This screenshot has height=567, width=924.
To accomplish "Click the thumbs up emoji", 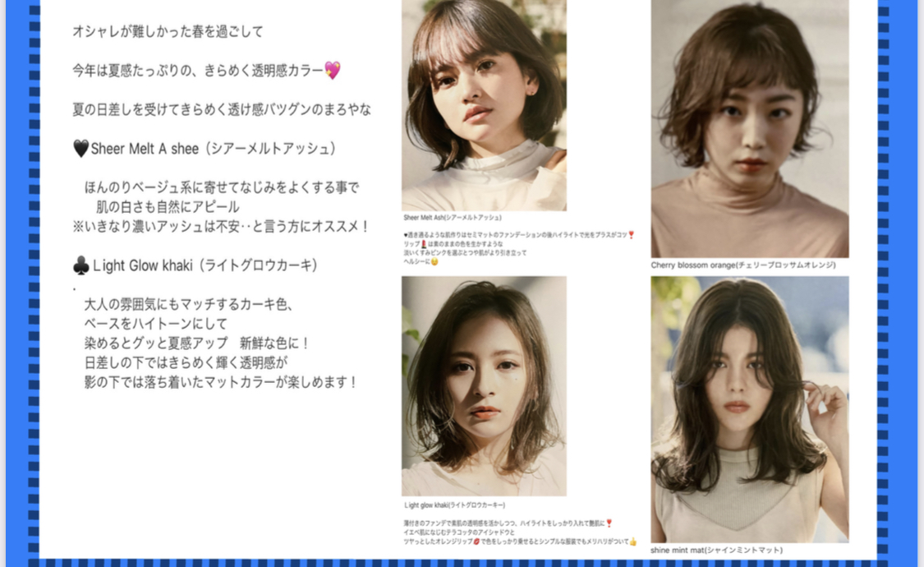I will [632, 542].
